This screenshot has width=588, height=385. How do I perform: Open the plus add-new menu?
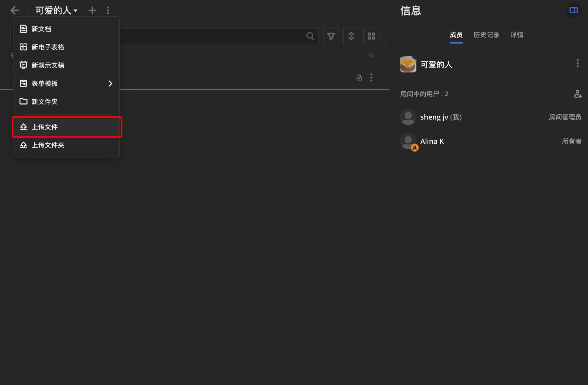[92, 10]
